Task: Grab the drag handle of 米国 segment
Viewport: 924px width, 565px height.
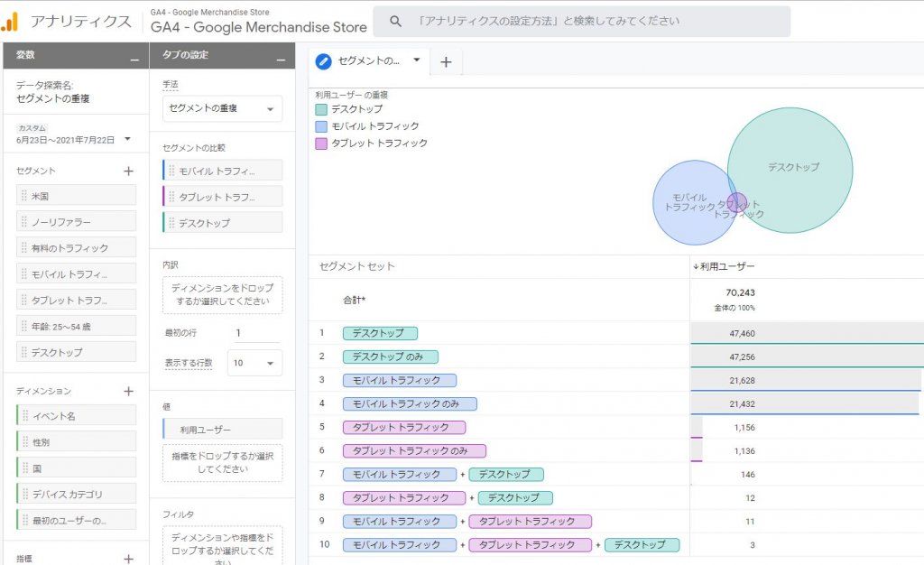Action: click(24, 196)
